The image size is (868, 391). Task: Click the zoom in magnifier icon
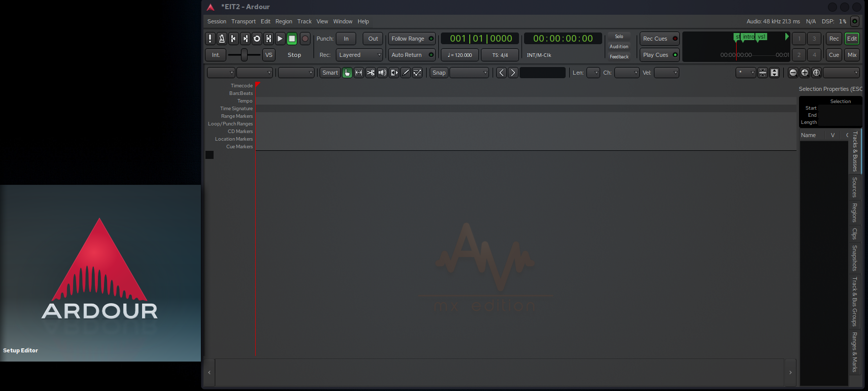(805, 73)
